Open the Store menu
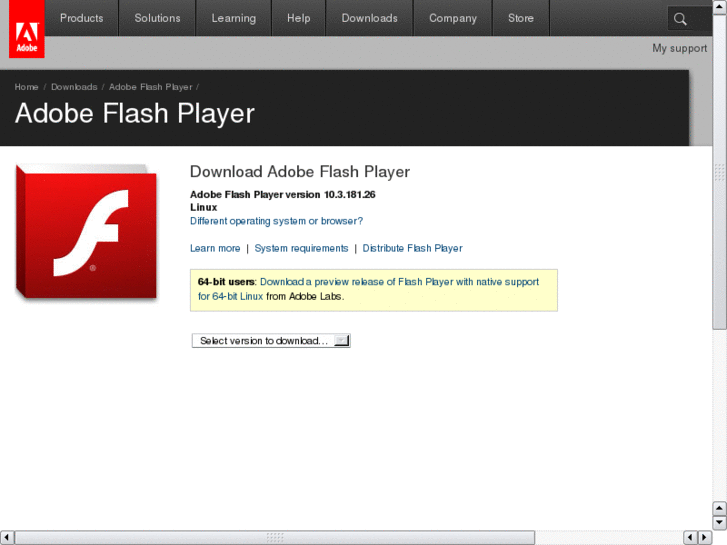727x545 pixels. pyautogui.click(x=521, y=18)
